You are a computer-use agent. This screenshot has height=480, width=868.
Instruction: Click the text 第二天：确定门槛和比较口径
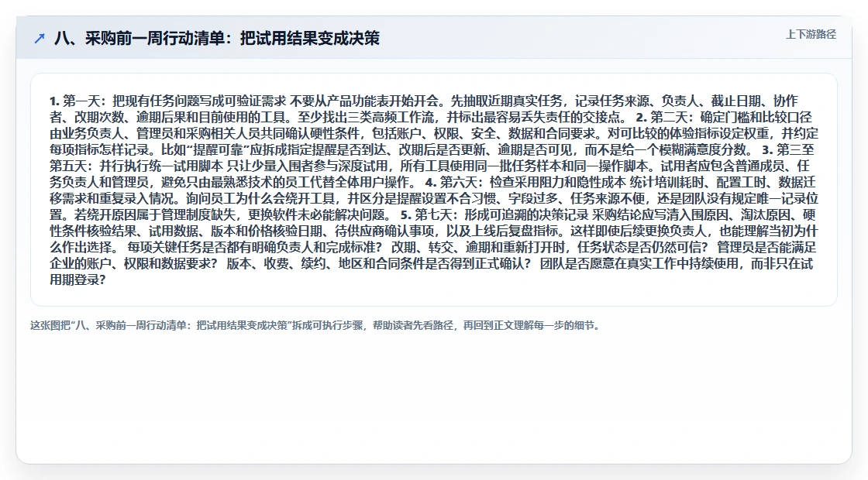(x=731, y=117)
